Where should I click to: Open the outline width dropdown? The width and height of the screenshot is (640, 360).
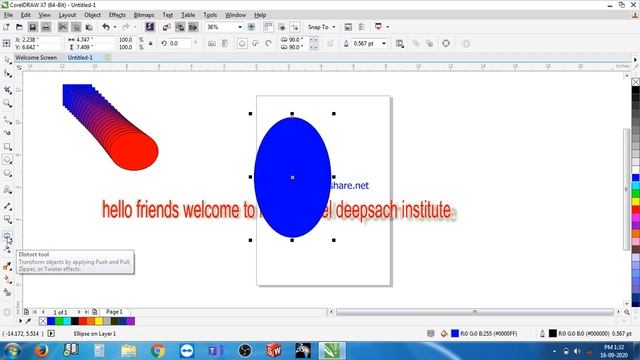pos(384,43)
